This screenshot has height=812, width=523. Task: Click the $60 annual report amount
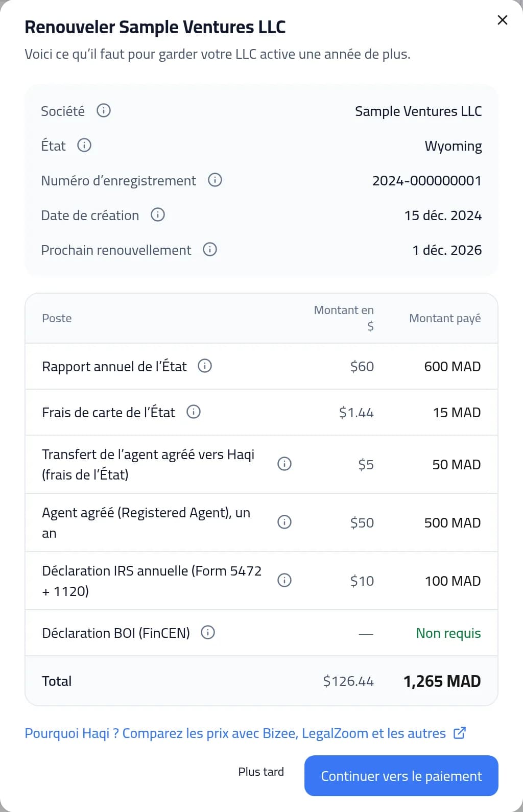tap(362, 367)
